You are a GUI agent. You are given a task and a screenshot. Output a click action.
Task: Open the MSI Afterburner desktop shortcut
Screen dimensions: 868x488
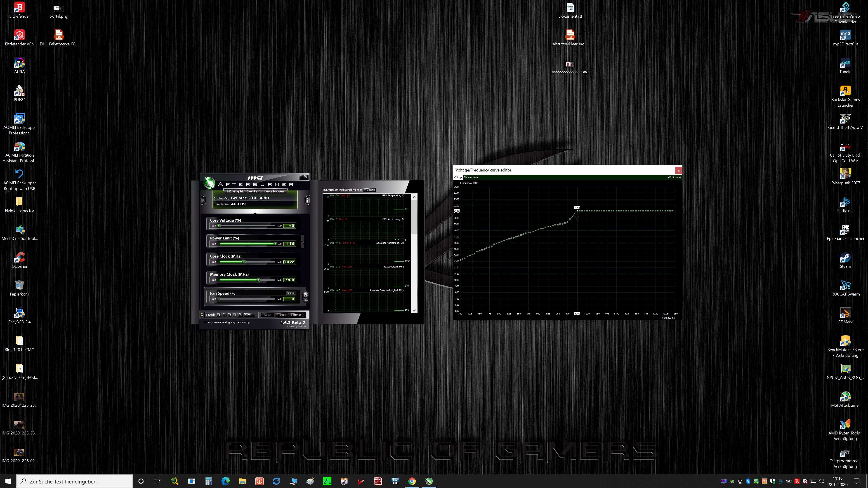(845, 399)
